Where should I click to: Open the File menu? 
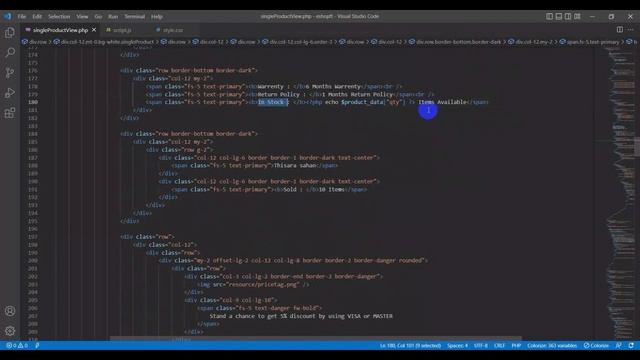[22, 16]
